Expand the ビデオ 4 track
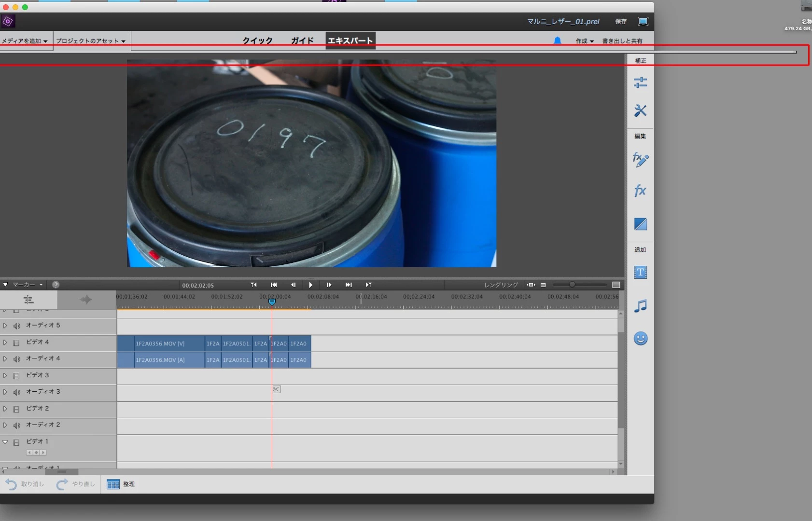Viewport: 812px width, 521px height. coord(5,343)
